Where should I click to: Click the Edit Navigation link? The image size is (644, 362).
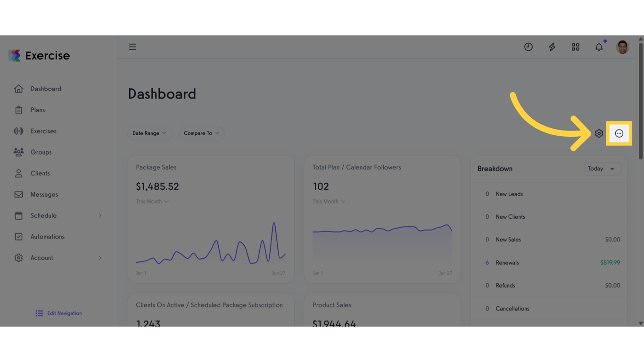(x=58, y=313)
